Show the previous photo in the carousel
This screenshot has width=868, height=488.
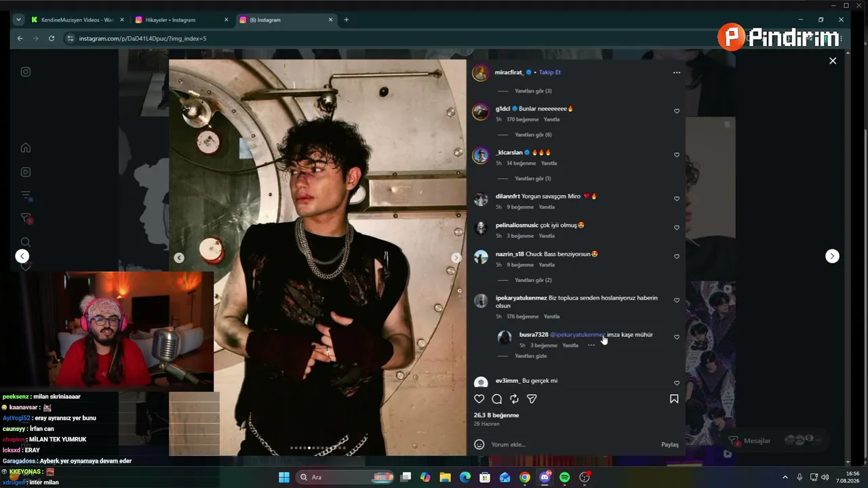point(179,258)
